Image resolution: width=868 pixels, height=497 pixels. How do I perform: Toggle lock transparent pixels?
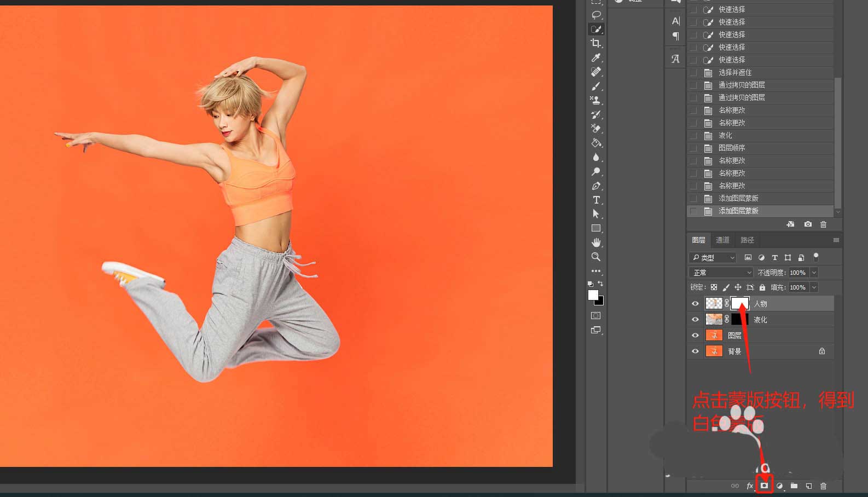714,287
